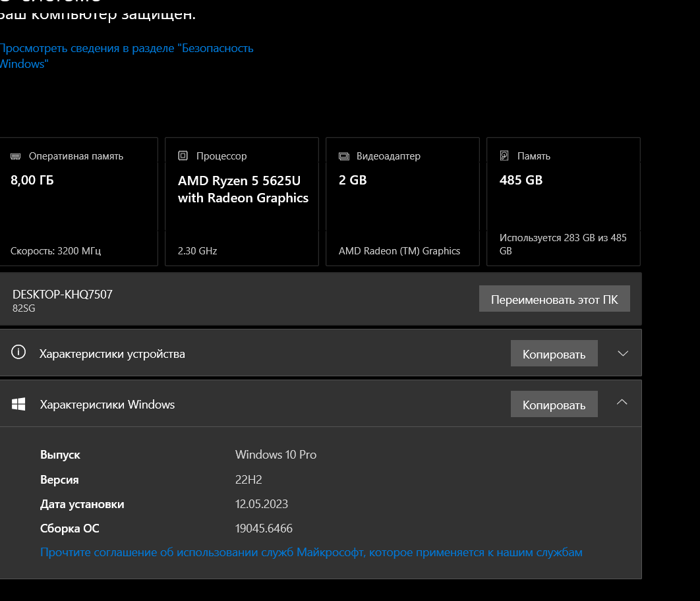Click the Скорость: 3200 МГц text
The width and height of the screenshot is (700, 601).
coord(56,251)
